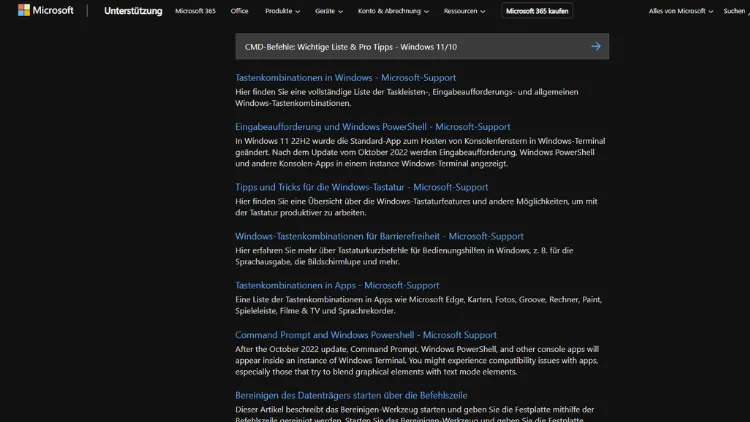Open the Suchen search option

pos(736,11)
